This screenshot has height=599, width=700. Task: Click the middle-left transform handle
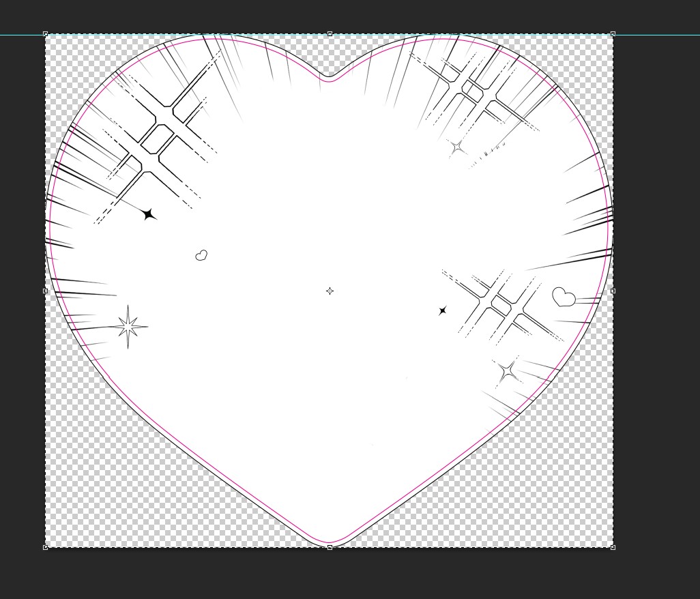[x=46, y=291]
